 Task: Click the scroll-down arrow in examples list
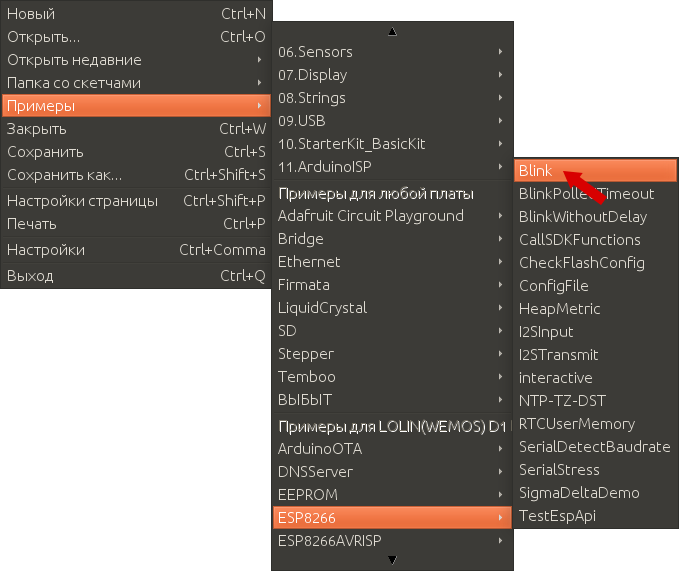click(392, 560)
